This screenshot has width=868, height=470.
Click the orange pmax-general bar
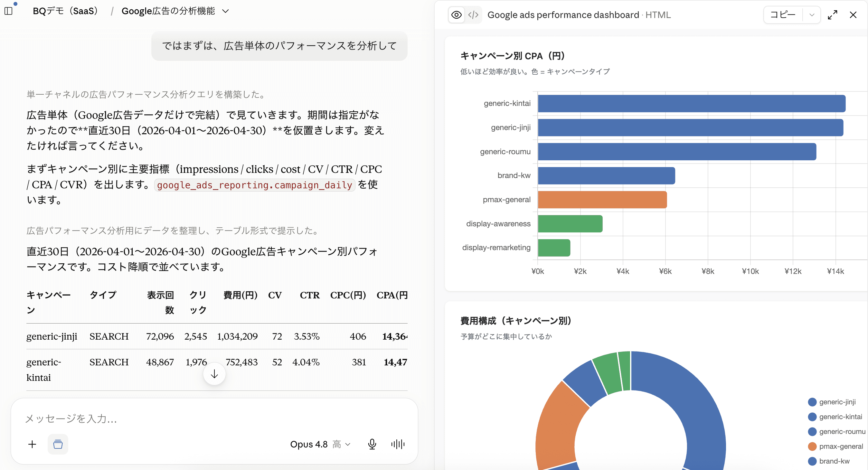pyautogui.click(x=602, y=200)
